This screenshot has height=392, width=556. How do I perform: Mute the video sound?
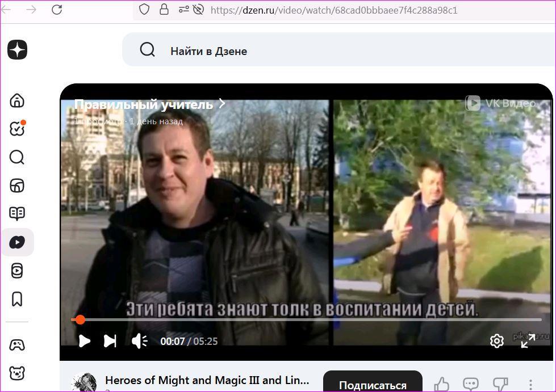pos(139,341)
